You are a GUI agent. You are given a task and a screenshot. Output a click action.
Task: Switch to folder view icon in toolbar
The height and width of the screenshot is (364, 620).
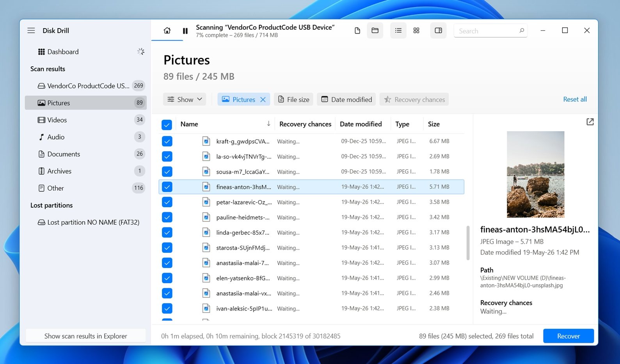coord(375,30)
